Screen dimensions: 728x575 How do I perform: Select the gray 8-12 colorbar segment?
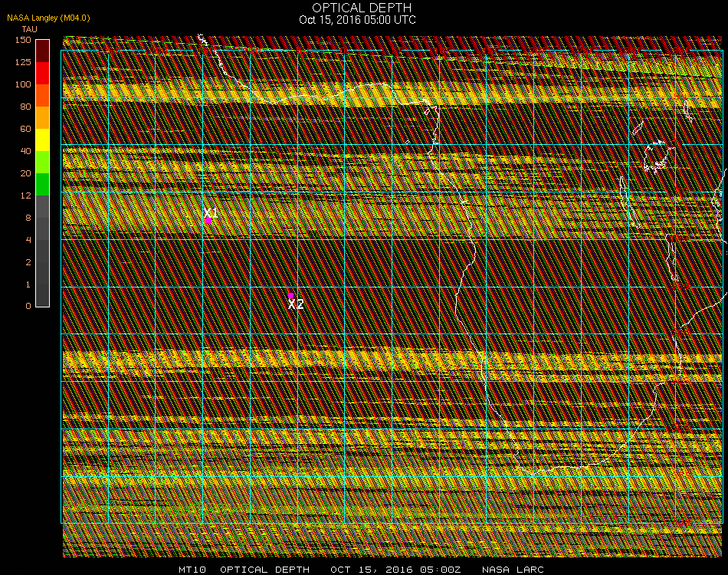click(x=42, y=207)
